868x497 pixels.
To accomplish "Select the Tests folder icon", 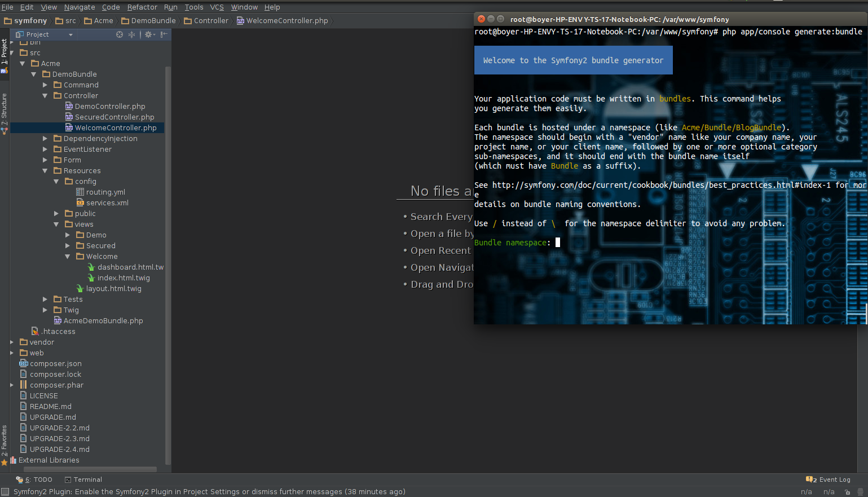I will click(58, 299).
